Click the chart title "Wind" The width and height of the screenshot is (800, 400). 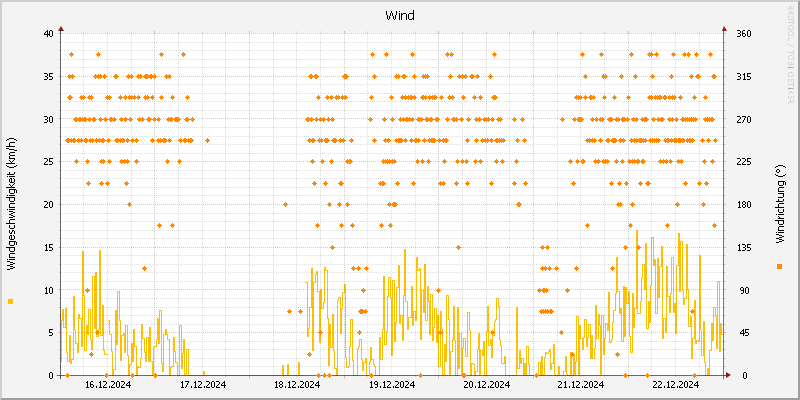pos(400,16)
